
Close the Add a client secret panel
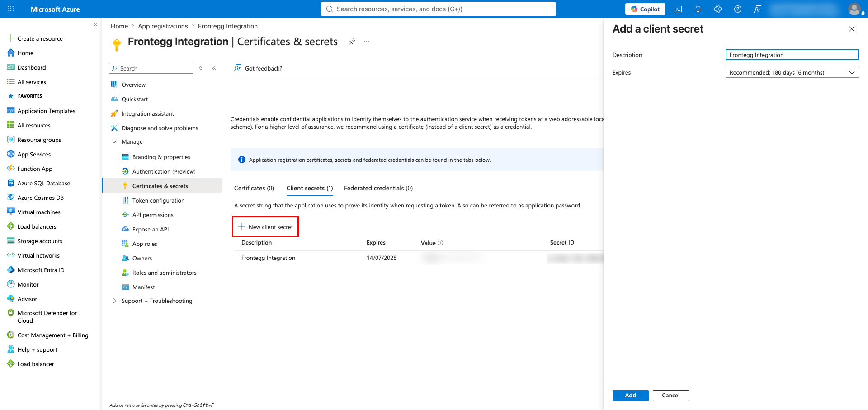click(852, 29)
